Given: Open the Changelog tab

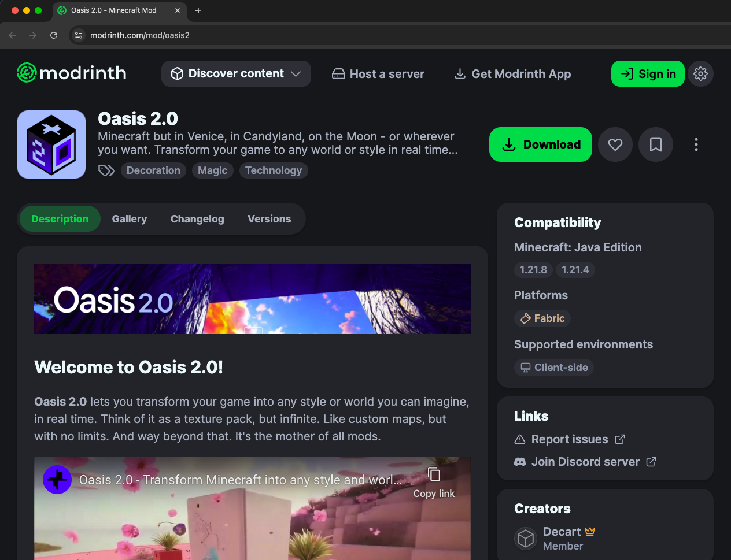Looking at the screenshot, I should (x=197, y=219).
